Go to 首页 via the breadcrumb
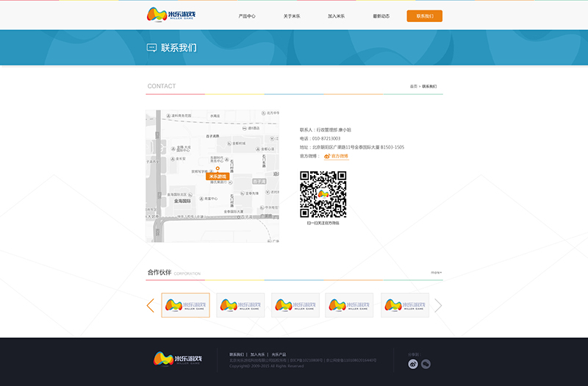 click(x=413, y=86)
